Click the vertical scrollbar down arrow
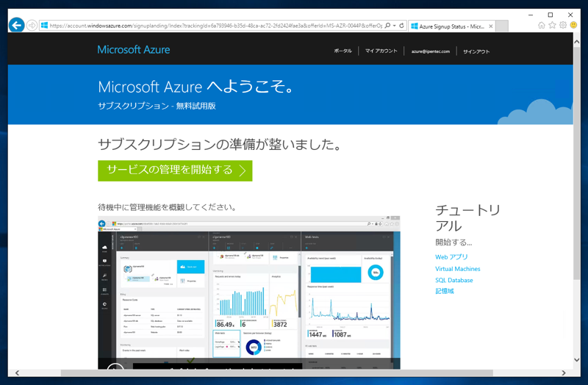The width and height of the screenshot is (588, 385). tap(577, 360)
